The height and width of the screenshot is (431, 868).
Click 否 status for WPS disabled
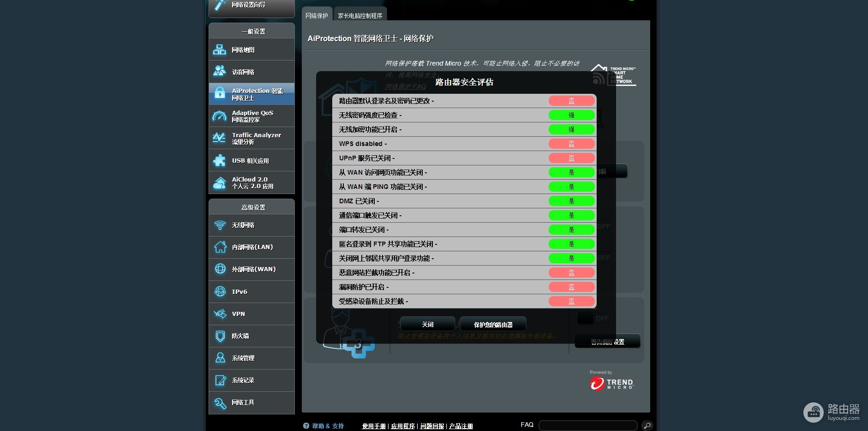tap(571, 144)
